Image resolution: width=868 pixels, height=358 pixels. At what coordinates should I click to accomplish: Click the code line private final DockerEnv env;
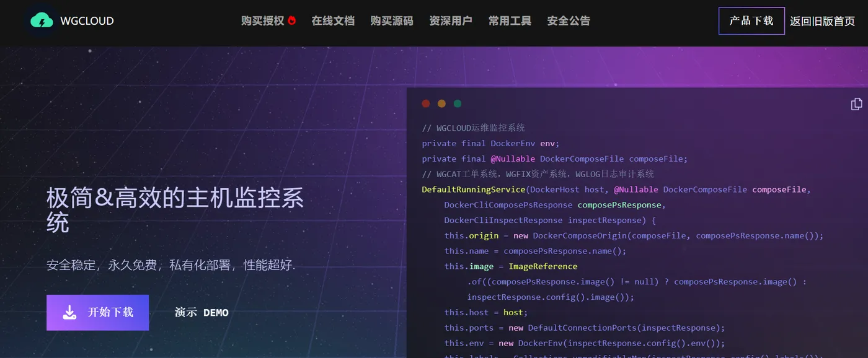[x=490, y=143]
